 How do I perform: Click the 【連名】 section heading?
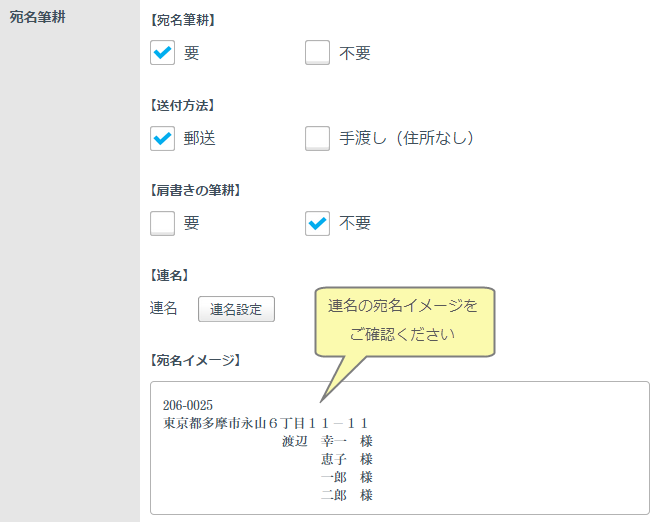click(170, 274)
